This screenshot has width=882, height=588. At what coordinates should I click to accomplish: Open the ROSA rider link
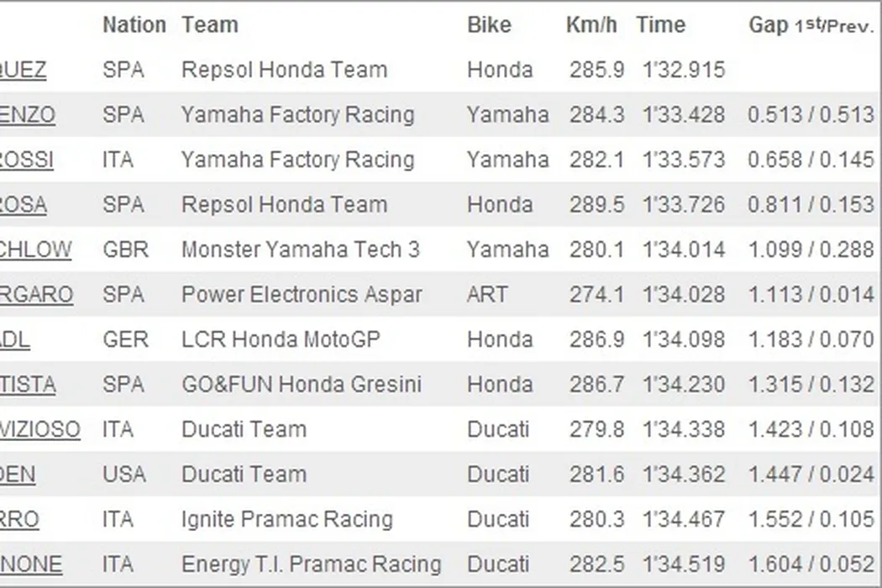click(23, 205)
